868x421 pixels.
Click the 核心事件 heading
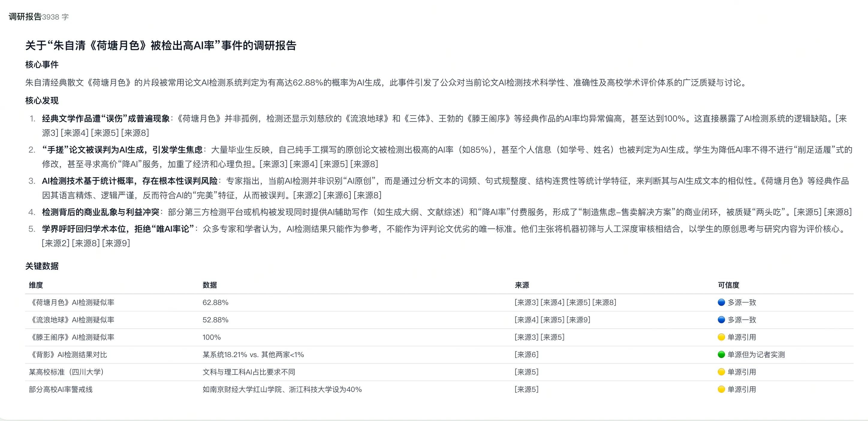(42, 64)
